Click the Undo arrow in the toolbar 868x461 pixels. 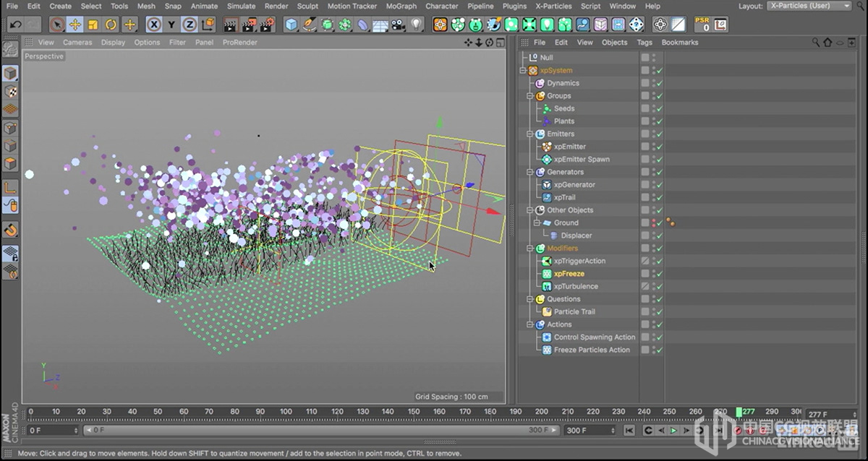point(15,25)
